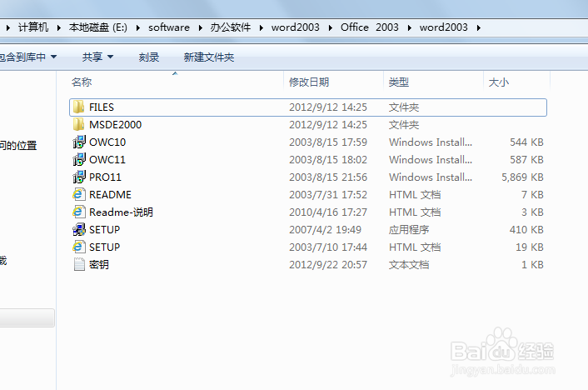The width and height of the screenshot is (588, 390).
Task: Select the file name Readme-说明
Action: point(121,212)
